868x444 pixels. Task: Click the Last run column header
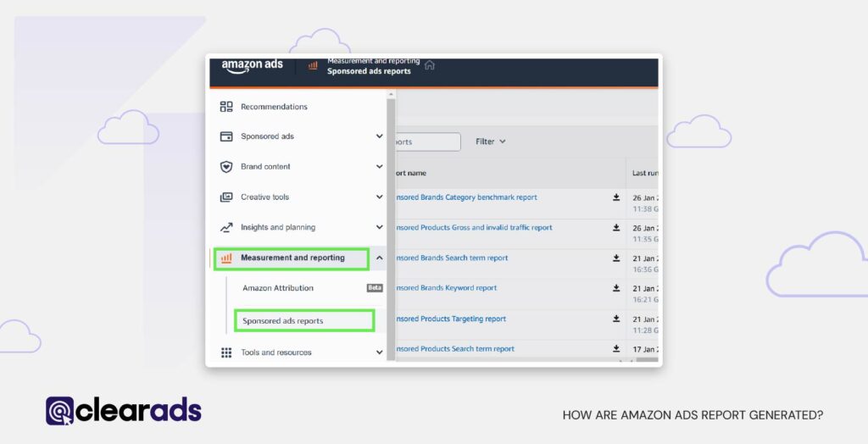[645, 174]
